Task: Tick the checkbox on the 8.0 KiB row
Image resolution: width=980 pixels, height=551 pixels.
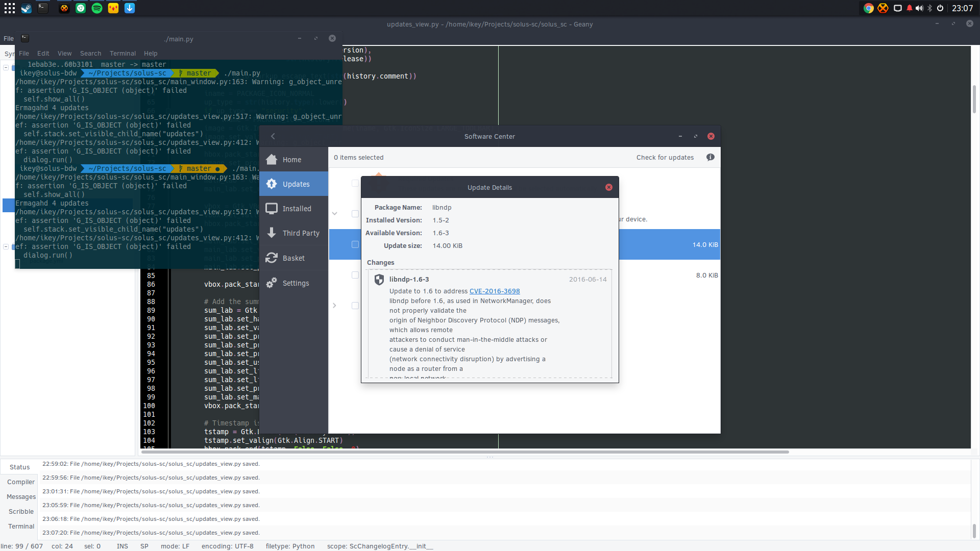Action: (x=355, y=275)
